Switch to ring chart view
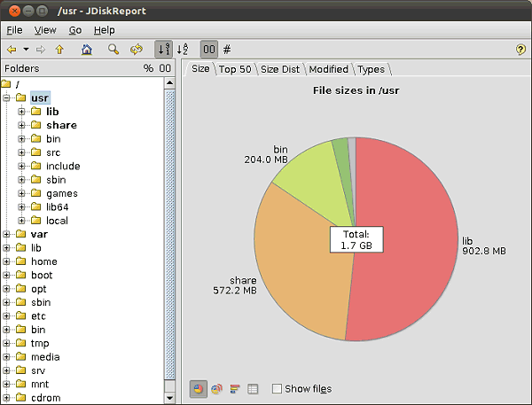 (216, 388)
